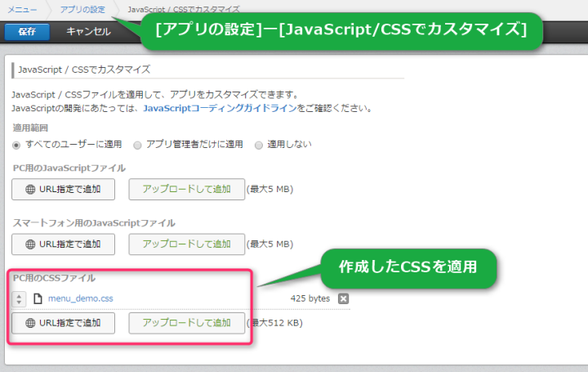The height and width of the screenshot is (372, 588).
Task: Click the delete X icon beside menu_demo.css
Action: (343, 298)
